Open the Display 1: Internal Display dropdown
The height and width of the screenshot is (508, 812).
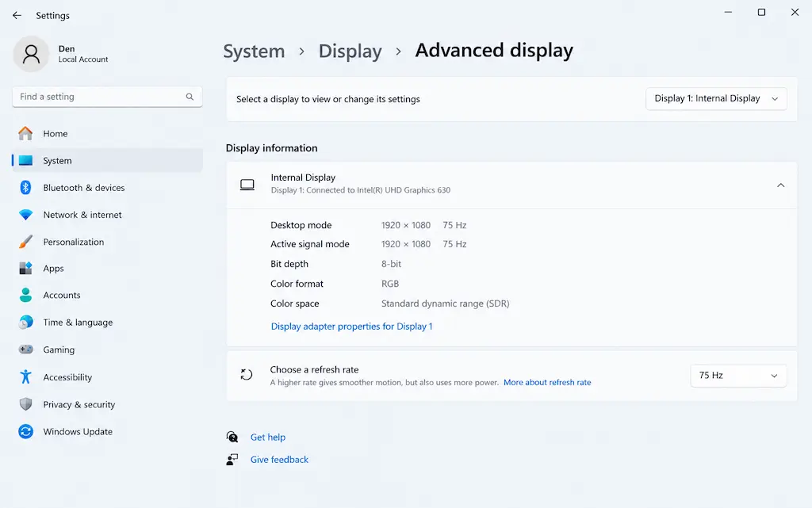pyautogui.click(x=716, y=99)
